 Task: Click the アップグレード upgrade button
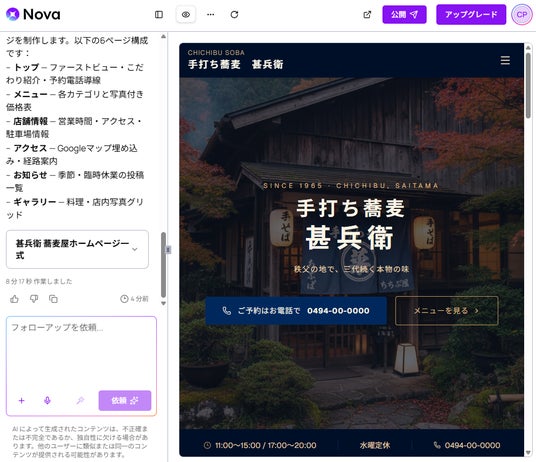[x=471, y=15]
